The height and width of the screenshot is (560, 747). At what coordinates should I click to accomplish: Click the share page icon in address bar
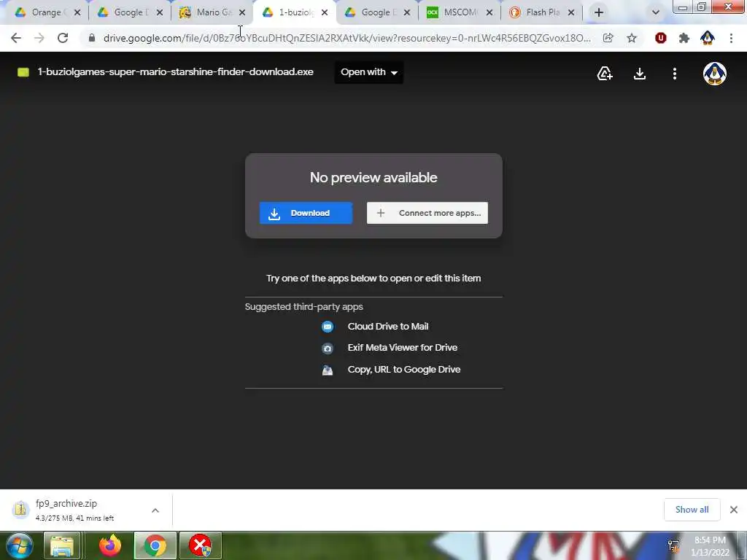point(608,38)
